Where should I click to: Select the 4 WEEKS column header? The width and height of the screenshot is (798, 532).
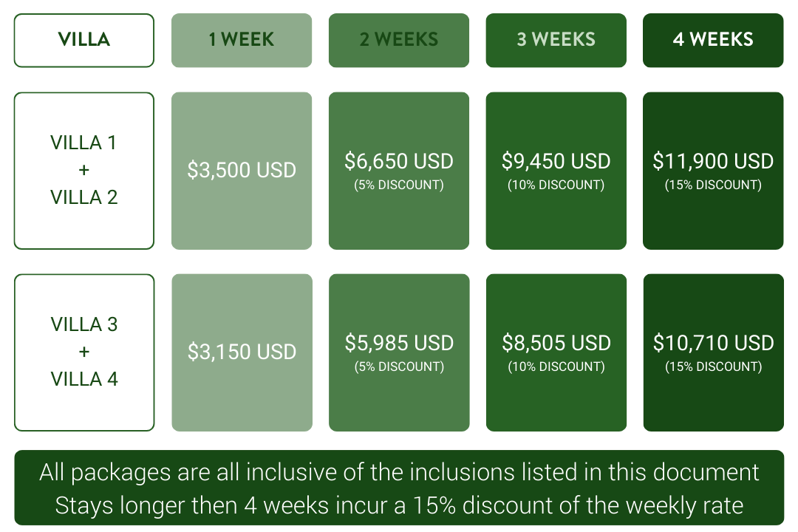[713, 40]
